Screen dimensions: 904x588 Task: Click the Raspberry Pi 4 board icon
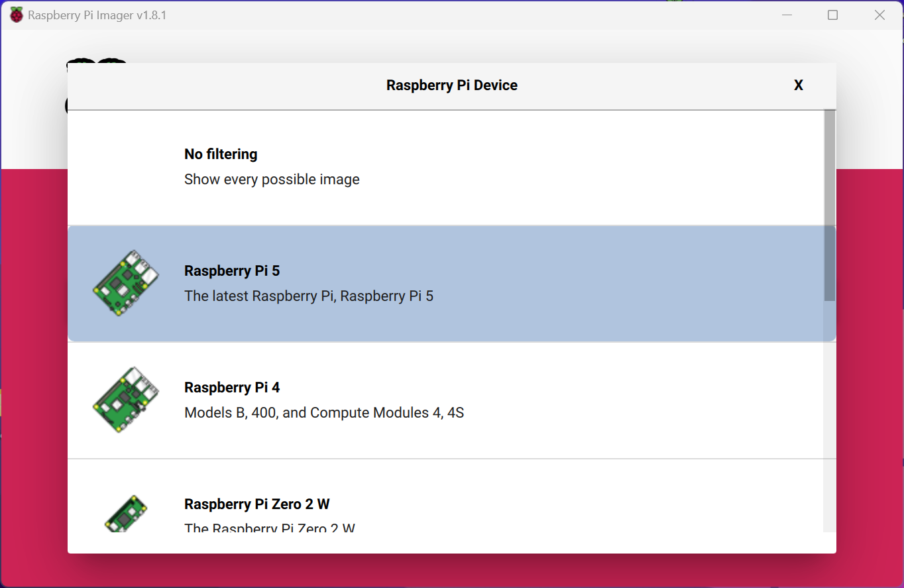pos(126,400)
